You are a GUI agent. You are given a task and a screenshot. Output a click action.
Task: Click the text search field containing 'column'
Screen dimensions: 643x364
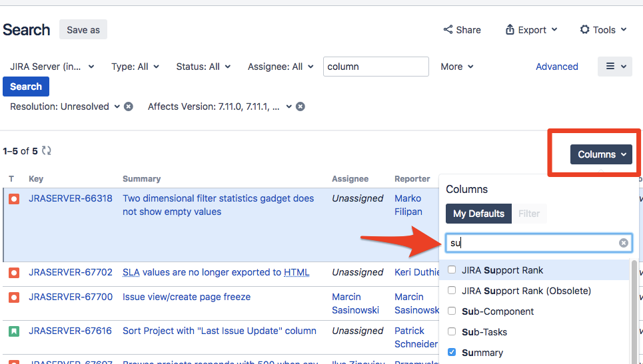(376, 67)
